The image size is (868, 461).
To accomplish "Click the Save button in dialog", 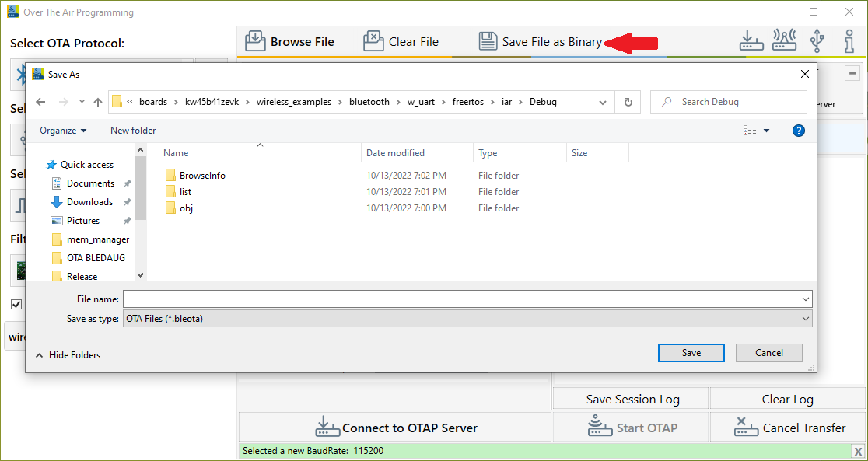I will (691, 353).
